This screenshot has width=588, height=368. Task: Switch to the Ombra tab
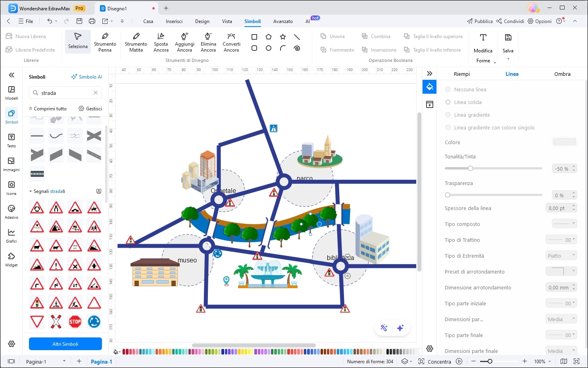click(x=562, y=74)
